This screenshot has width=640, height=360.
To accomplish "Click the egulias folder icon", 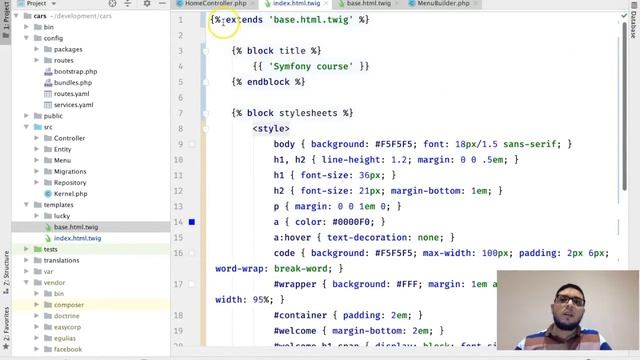I will click(48, 338).
